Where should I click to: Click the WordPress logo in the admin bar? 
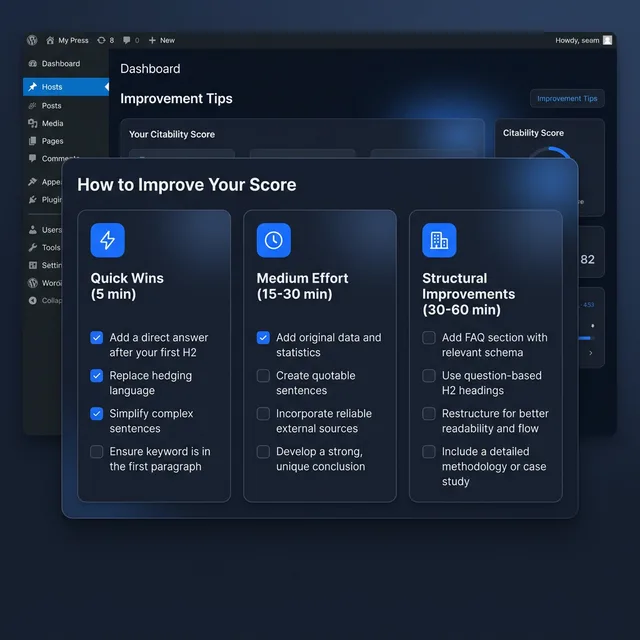coord(33,40)
